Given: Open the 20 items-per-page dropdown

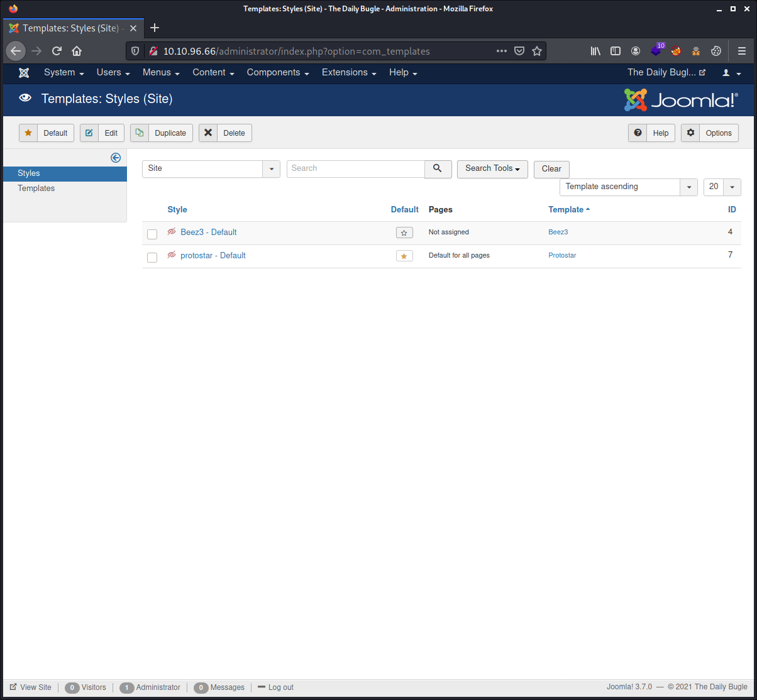Looking at the screenshot, I should [722, 187].
